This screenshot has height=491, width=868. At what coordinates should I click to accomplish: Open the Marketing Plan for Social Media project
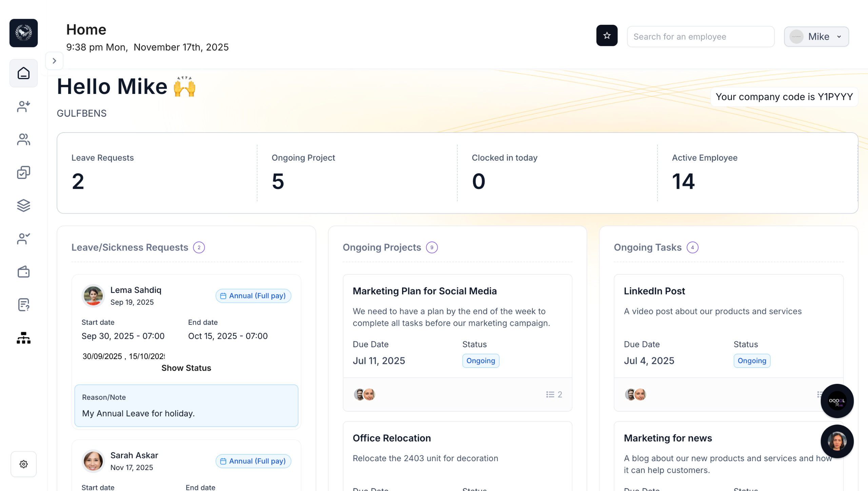pos(425,291)
